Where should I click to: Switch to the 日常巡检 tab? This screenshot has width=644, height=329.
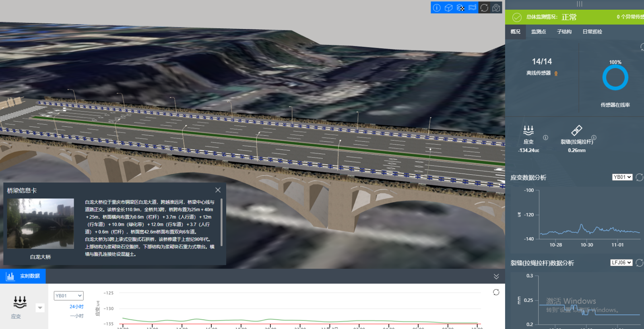(592, 31)
